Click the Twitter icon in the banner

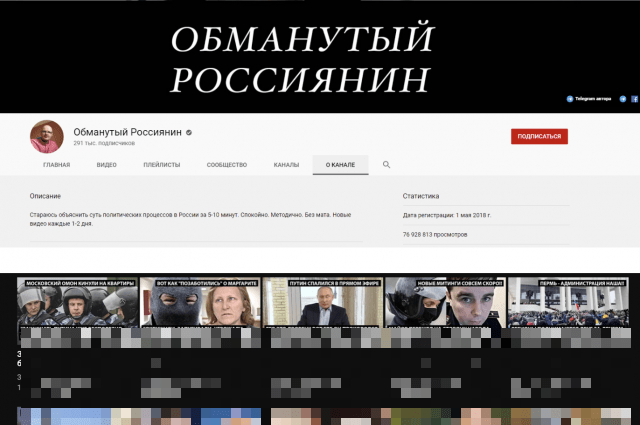point(623,100)
